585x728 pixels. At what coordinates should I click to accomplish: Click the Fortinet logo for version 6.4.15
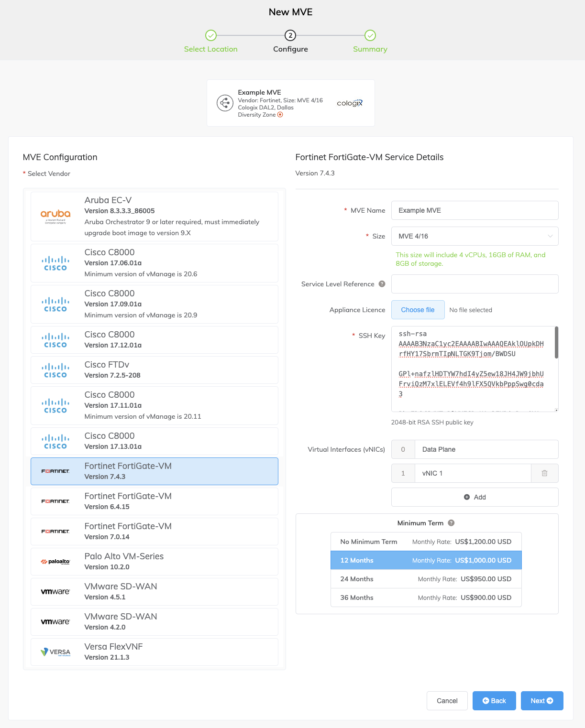[x=55, y=501]
